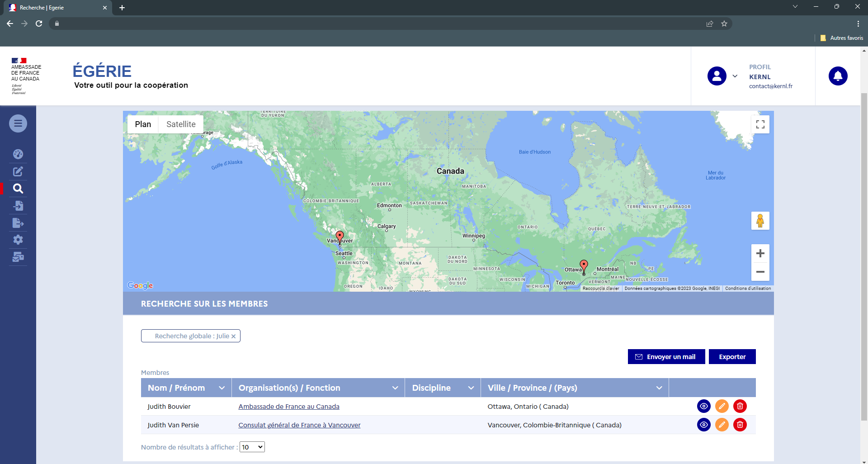Click Envoyer un mail button
Screen dimensions: 868x464
666,357
